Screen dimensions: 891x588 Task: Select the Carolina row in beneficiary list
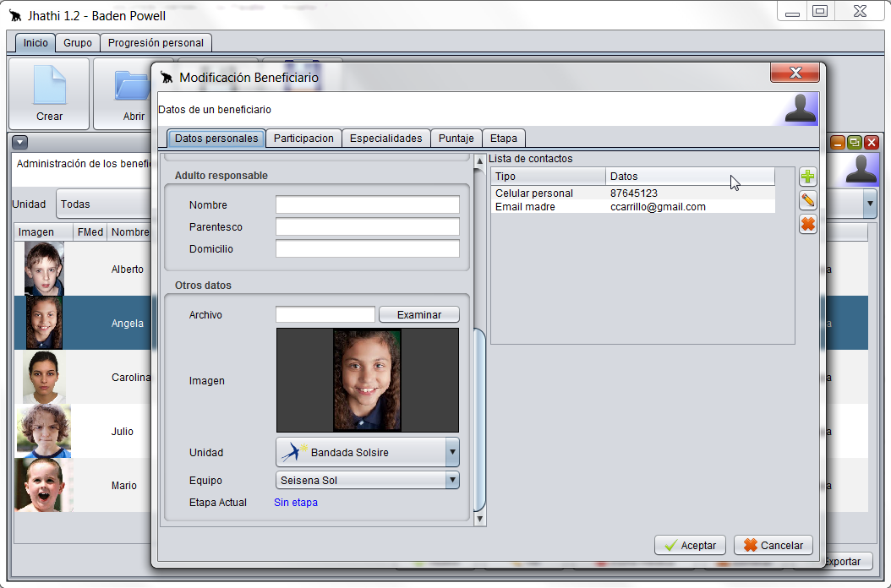(83, 378)
